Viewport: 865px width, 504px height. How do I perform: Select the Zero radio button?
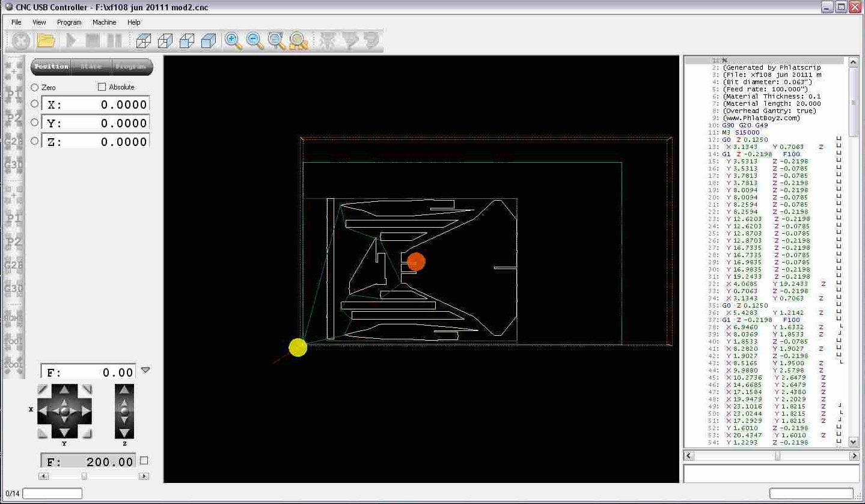tap(34, 88)
